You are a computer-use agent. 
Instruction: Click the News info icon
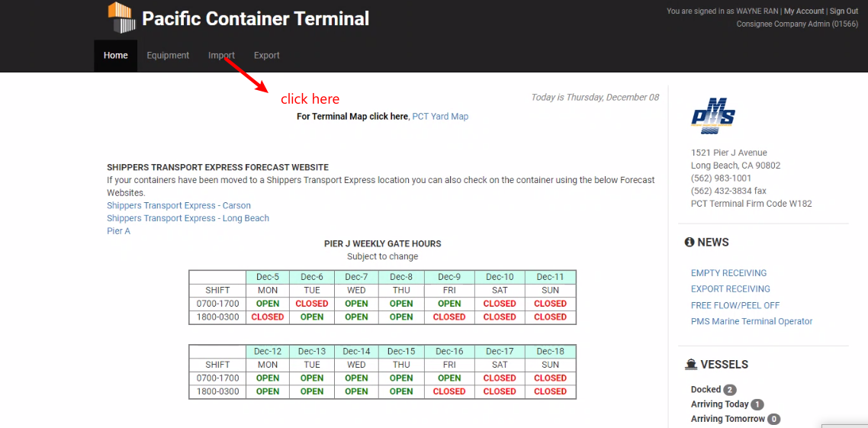[x=690, y=243]
